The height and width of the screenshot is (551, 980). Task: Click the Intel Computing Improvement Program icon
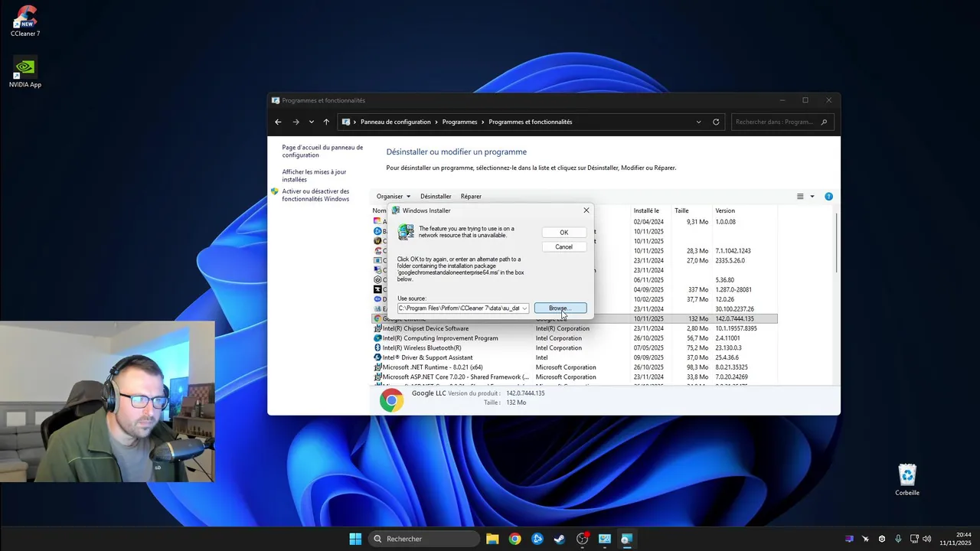point(377,338)
